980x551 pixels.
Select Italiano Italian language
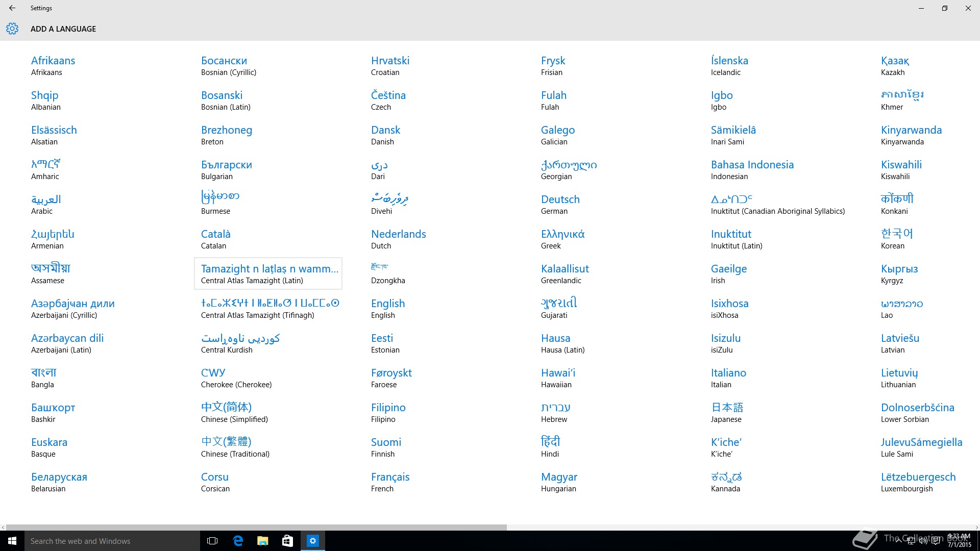coord(728,378)
